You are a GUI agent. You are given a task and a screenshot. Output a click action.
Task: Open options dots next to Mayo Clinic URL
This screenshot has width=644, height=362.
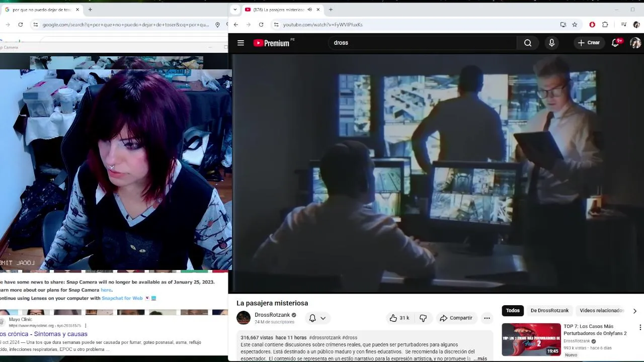pyautogui.click(x=86, y=326)
